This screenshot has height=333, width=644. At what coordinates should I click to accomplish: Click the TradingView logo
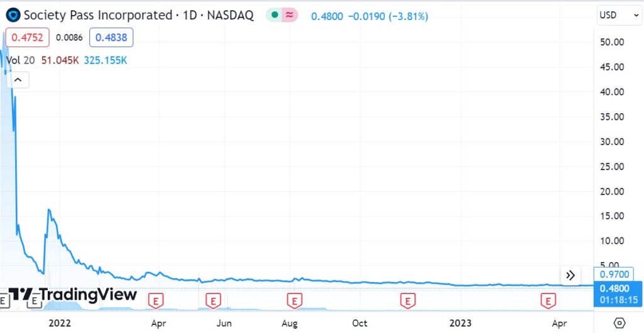[72, 295]
